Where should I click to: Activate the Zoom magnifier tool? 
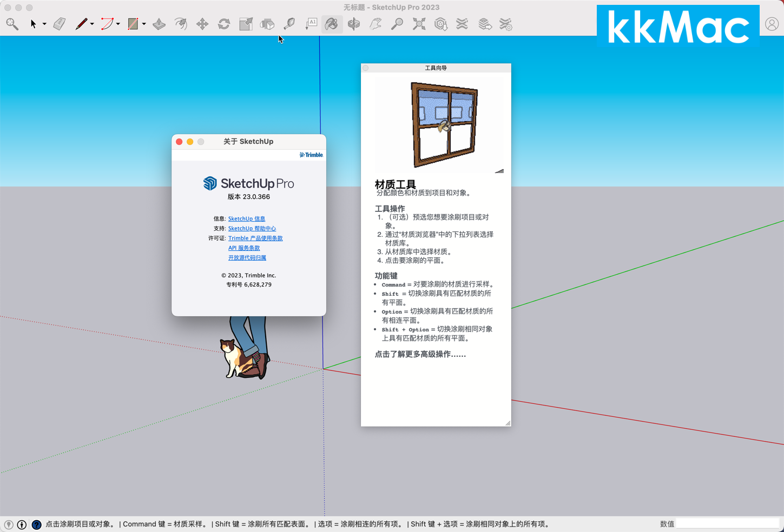pyautogui.click(x=397, y=24)
